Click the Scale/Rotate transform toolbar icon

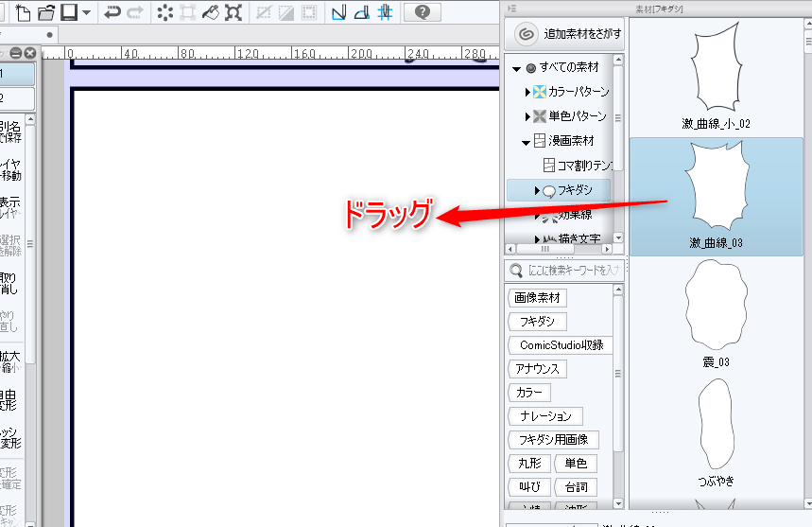coord(233,12)
